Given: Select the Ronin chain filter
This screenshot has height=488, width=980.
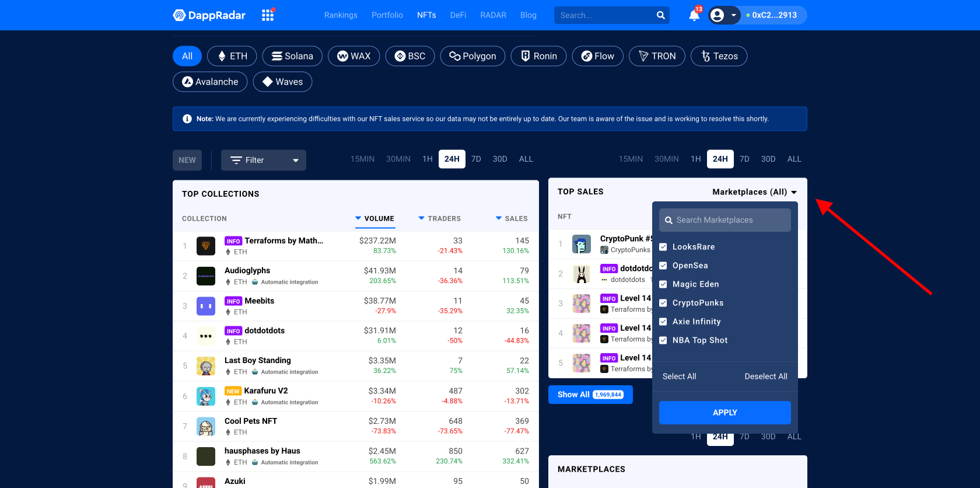Looking at the screenshot, I should coord(539,56).
